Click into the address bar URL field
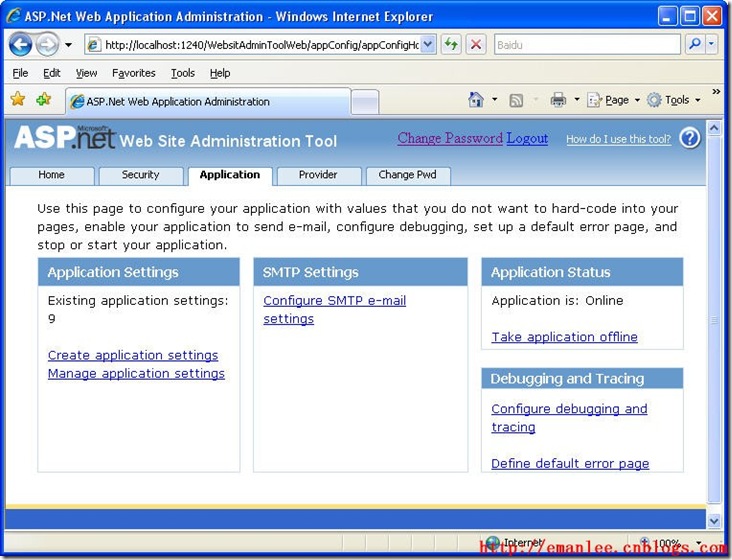The height and width of the screenshot is (560, 732). pyautogui.click(x=261, y=45)
